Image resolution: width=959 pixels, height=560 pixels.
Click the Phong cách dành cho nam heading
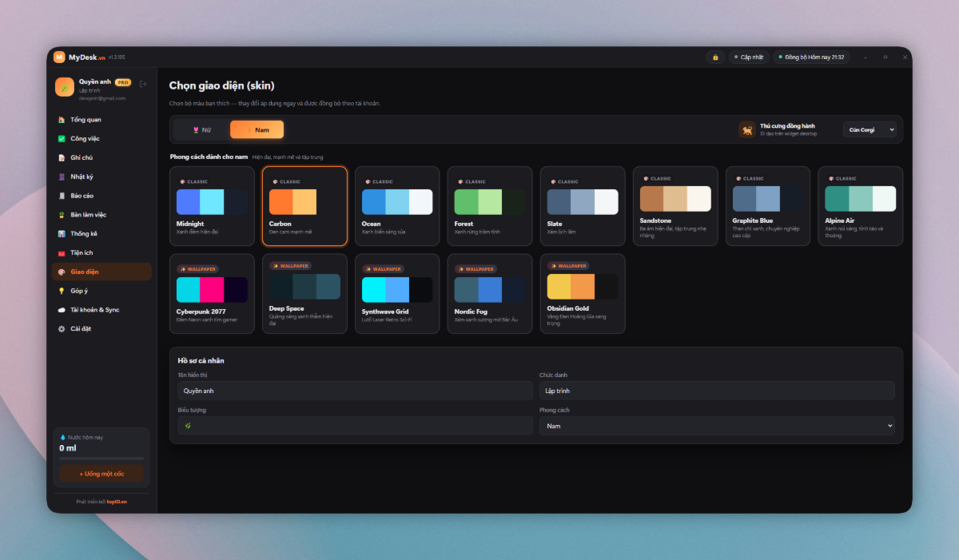click(209, 157)
